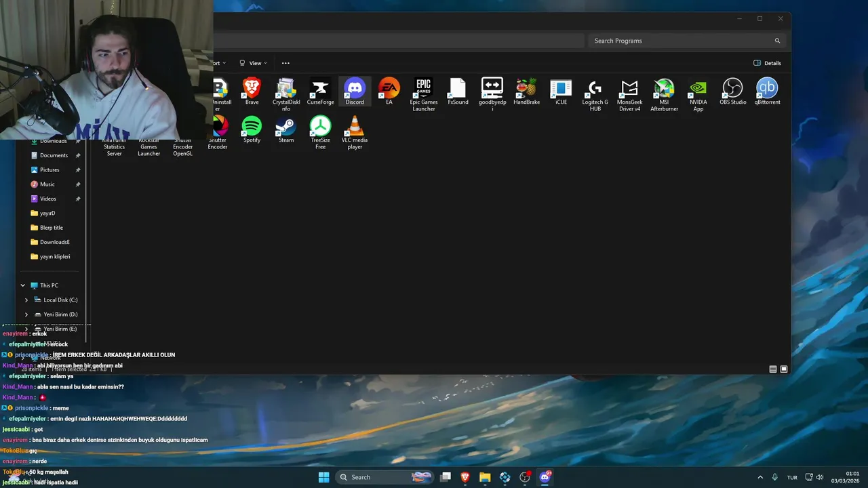Open Epic Games Launcher shortcut
Viewport: 868px width, 488px height.
[x=424, y=95]
